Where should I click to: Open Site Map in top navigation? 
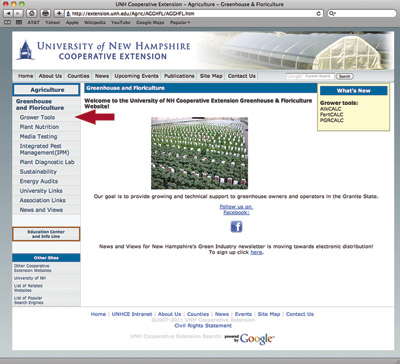coord(211,76)
